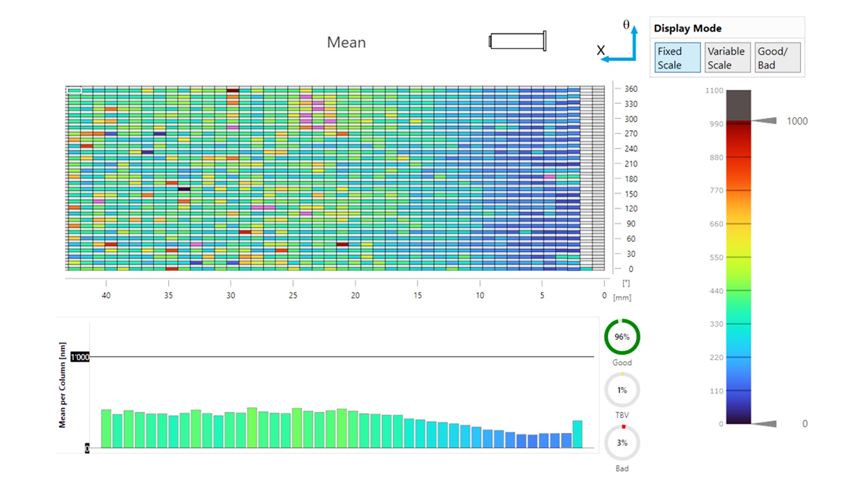The image size is (868, 488).
Task: Select the white-outlined top-left heatmap cell
Action: 74,90
